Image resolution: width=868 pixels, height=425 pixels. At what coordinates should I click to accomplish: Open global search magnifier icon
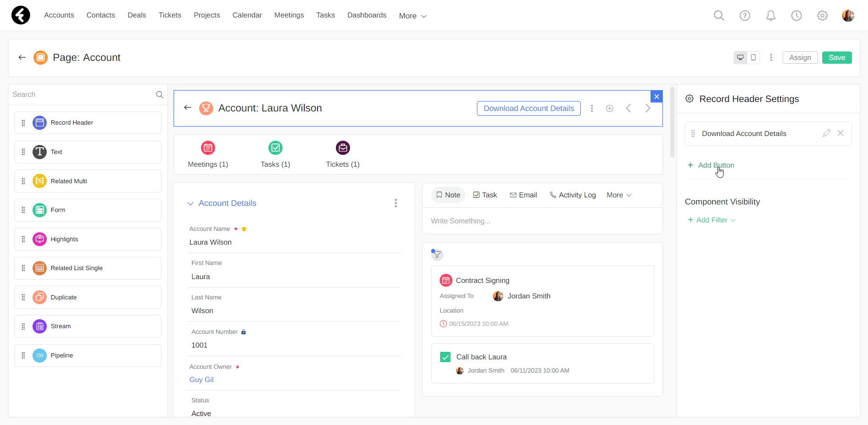coord(719,16)
